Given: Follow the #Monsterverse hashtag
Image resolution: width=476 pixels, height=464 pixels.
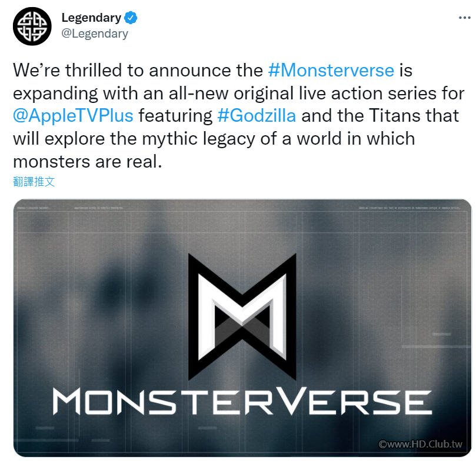Looking at the screenshot, I should (x=331, y=71).
